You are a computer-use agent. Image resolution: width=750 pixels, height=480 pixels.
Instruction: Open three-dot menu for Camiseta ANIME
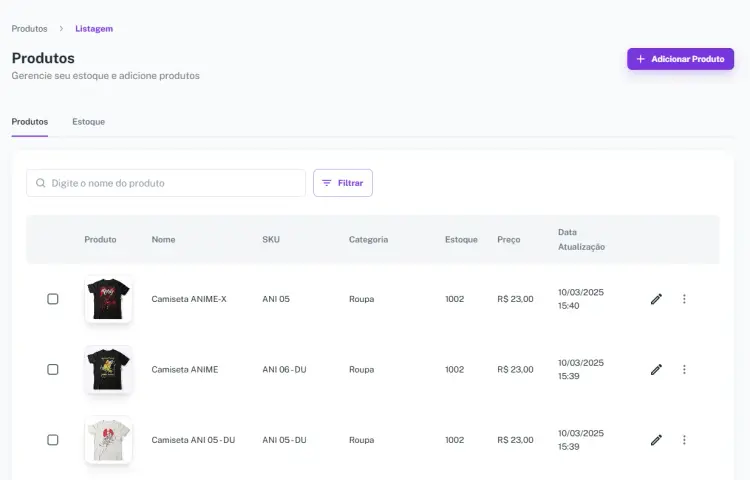(684, 369)
